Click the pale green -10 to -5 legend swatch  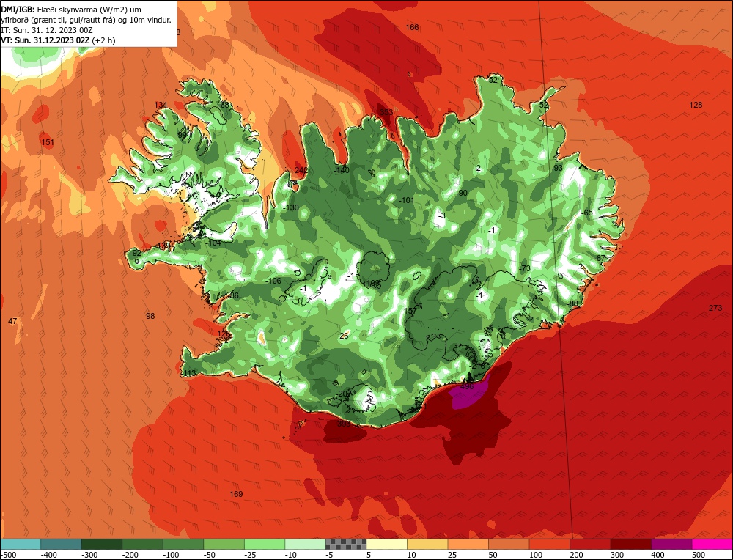305,544
